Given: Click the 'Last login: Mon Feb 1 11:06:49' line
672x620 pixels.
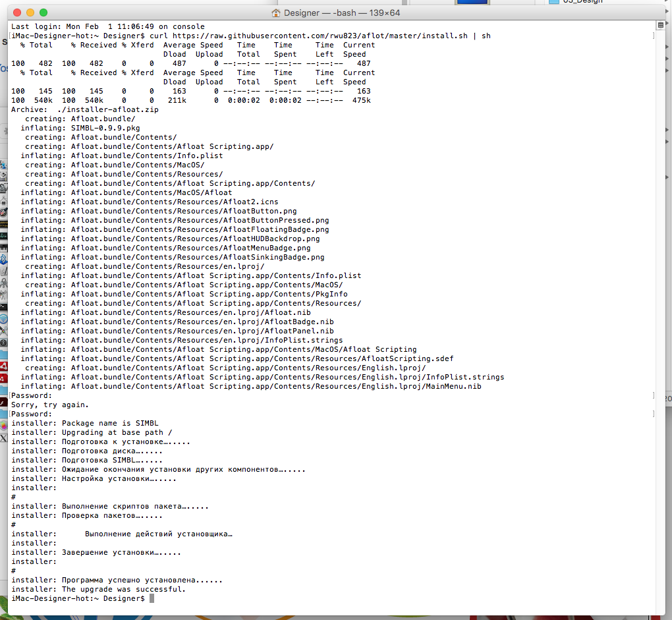Looking at the screenshot, I should pos(108,26).
